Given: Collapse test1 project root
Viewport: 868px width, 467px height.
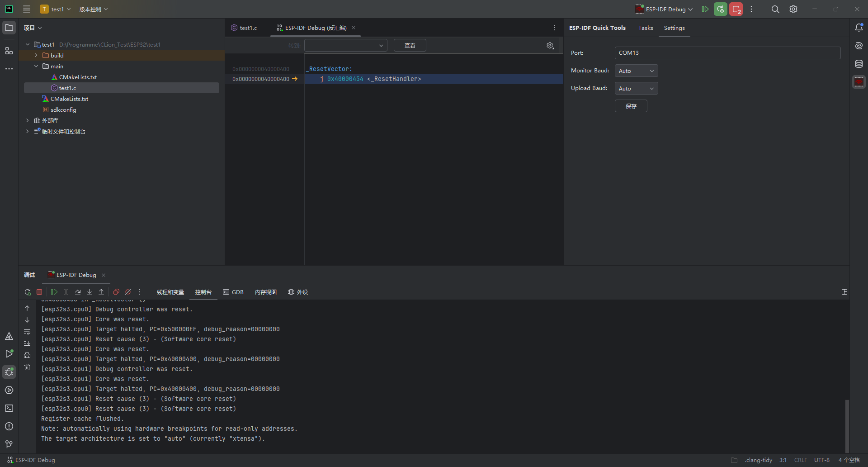Looking at the screenshot, I should (28, 44).
